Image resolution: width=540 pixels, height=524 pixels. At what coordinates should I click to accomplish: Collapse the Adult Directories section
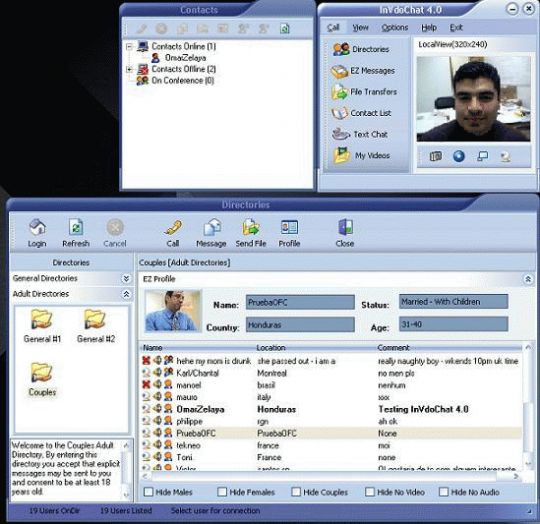pyautogui.click(x=126, y=294)
